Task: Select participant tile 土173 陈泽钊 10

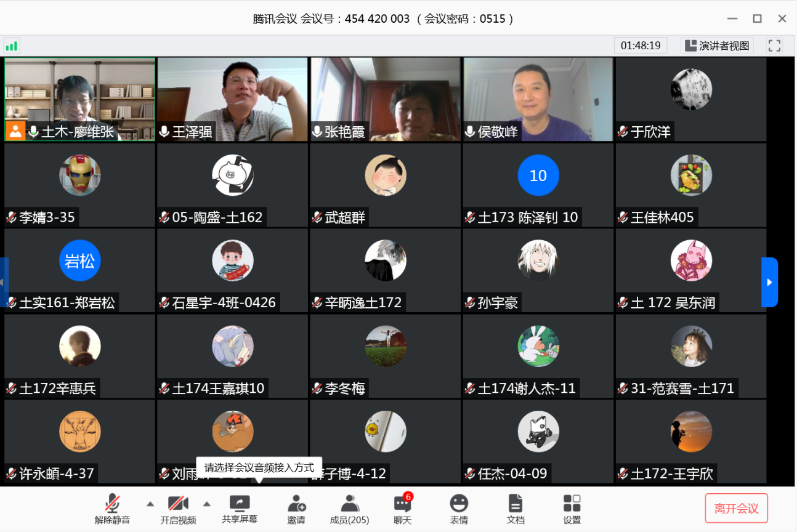Action: (538, 185)
